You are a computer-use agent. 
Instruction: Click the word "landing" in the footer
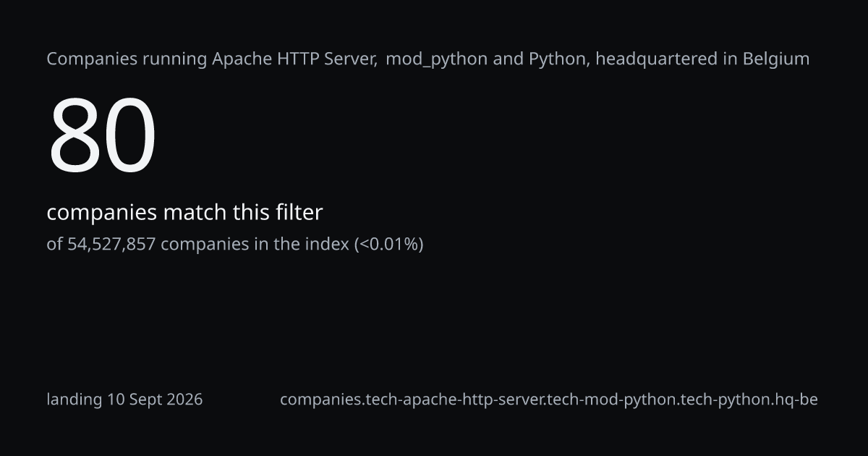75,400
